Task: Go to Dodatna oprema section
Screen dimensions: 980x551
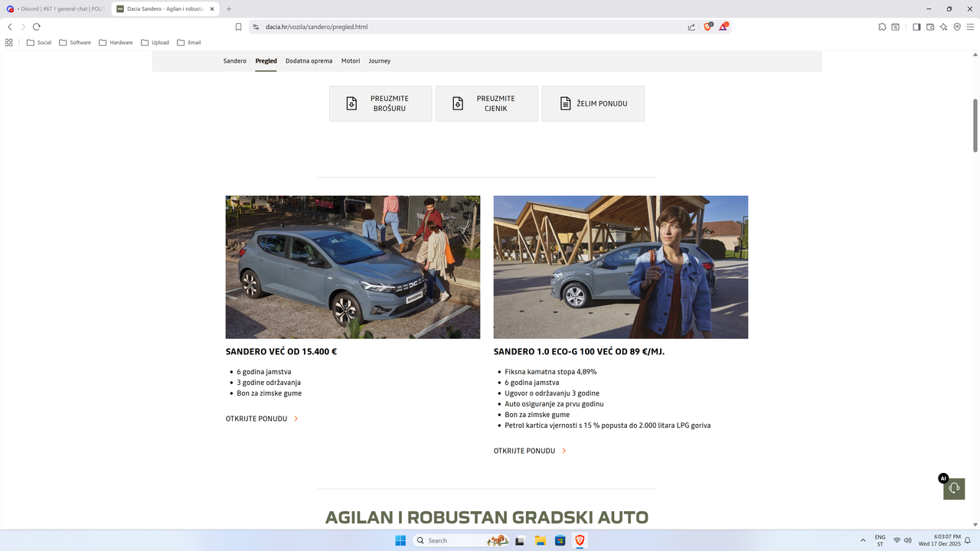Action: (309, 60)
